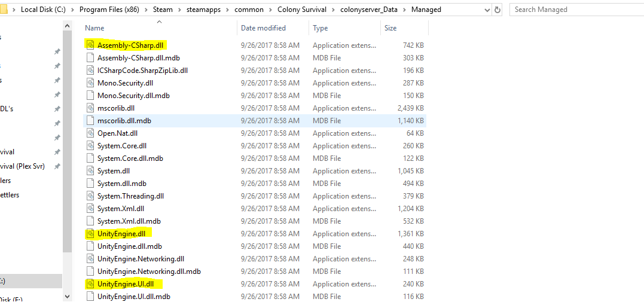Go to Local Disk (C:) breadcrumb
644x308 pixels.
point(43,10)
